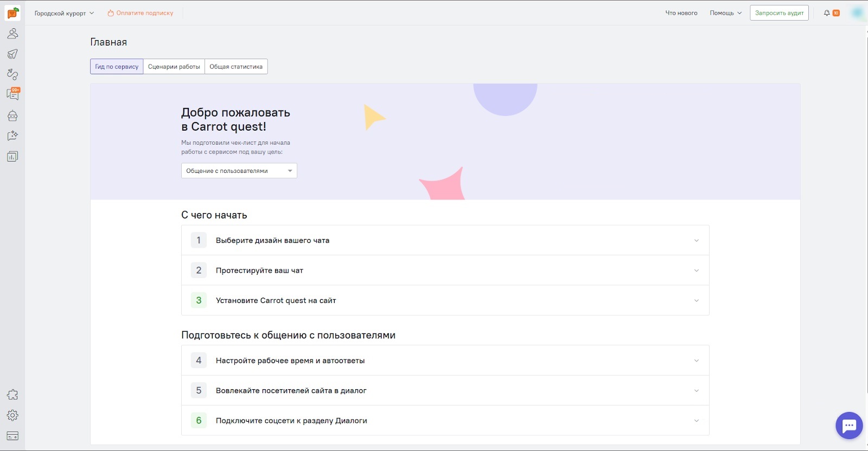Expand the 'Помощь' help menu

coord(725,13)
